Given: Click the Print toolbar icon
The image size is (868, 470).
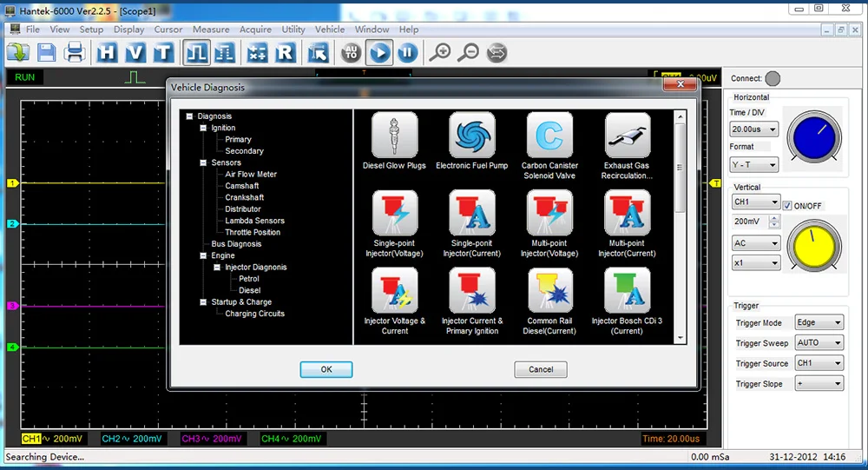Looking at the screenshot, I should (x=75, y=53).
